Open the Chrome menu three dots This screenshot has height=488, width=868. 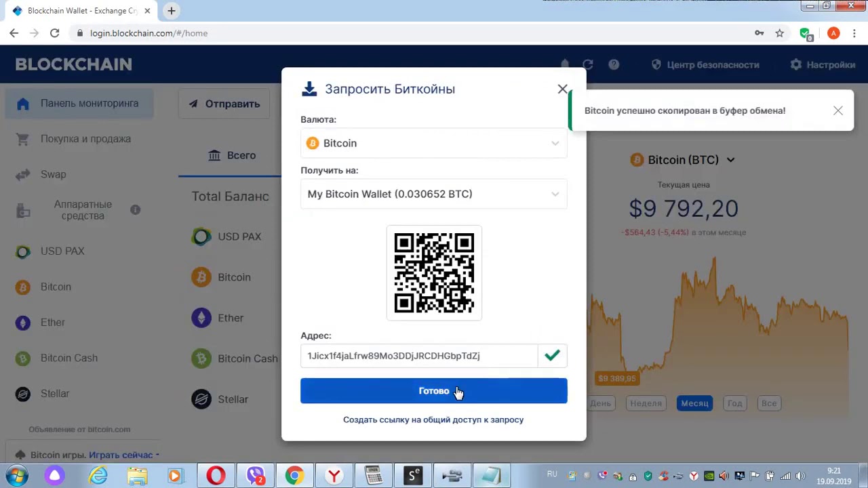(x=854, y=33)
